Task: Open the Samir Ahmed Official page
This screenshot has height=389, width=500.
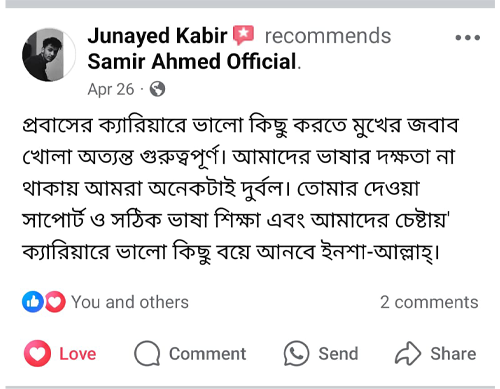Action: point(192,62)
